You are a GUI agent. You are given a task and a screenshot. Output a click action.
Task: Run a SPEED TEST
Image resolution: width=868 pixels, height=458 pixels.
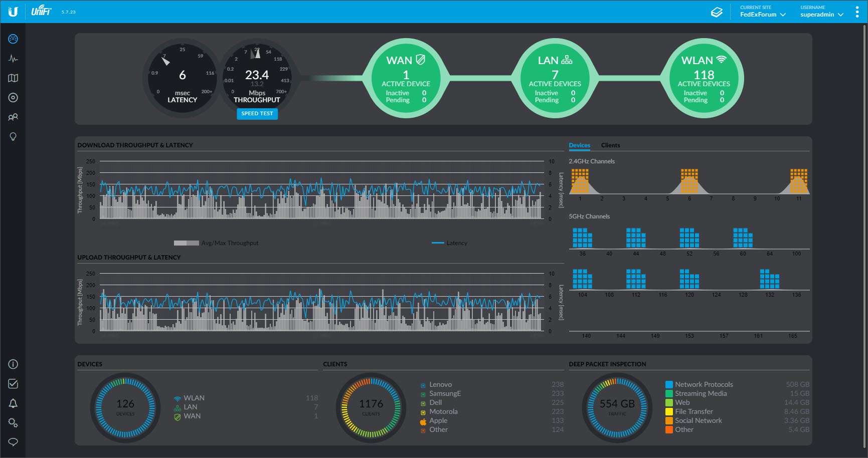pos(257,114)
